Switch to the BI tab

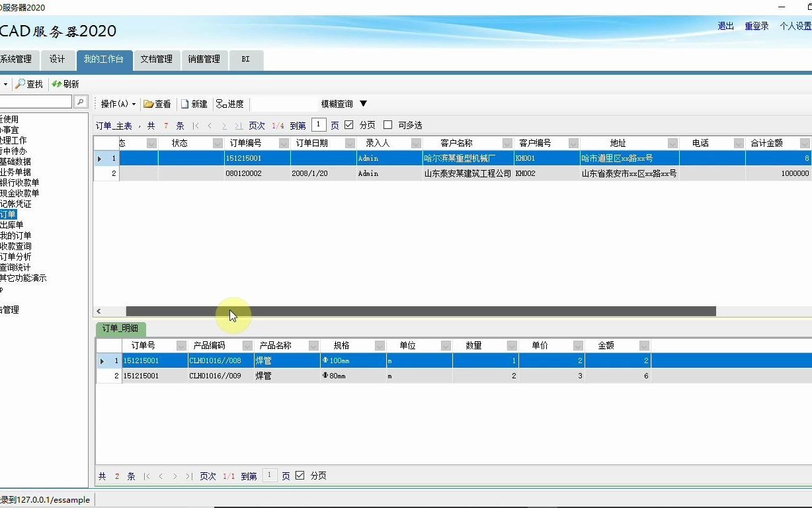click(x=245, y=60)
